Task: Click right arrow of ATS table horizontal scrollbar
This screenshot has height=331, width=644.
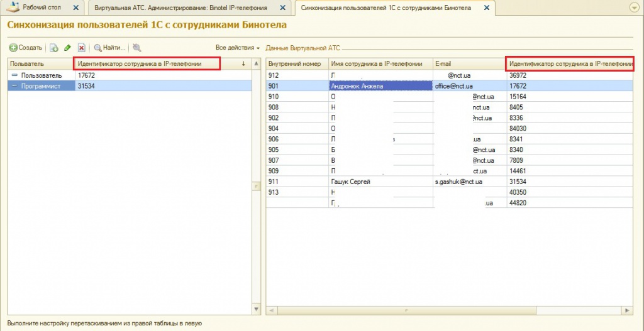Action: tap(627, 311)
